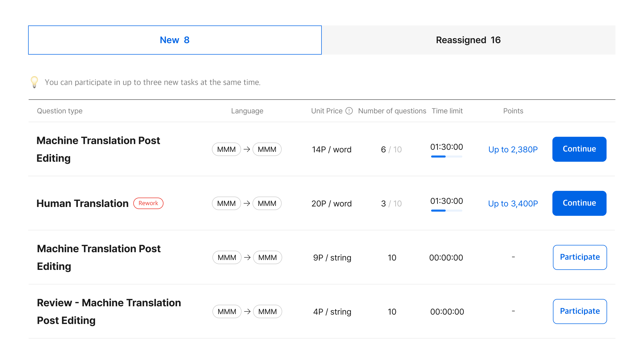The width and height of the screenshot is (643, 364).
Task: Click the Rework badge
Action: tap(148, 203)
